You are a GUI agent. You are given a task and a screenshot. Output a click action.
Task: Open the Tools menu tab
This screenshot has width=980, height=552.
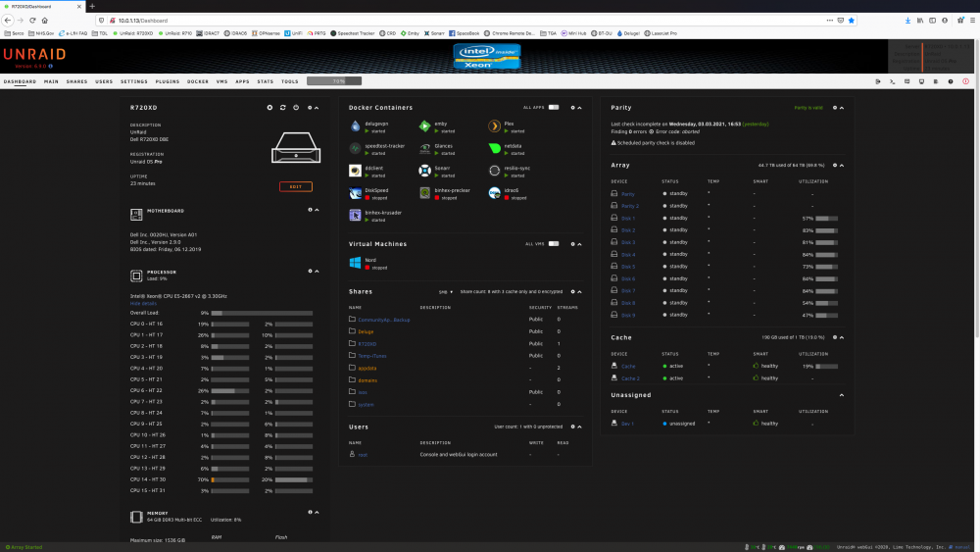(x=290, y=81)
